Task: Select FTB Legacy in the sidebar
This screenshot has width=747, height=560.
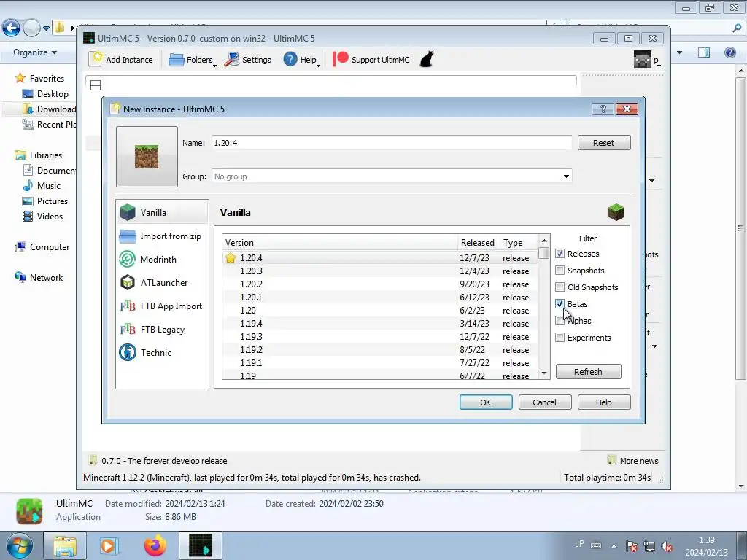Action: click(x=163, y=330)
